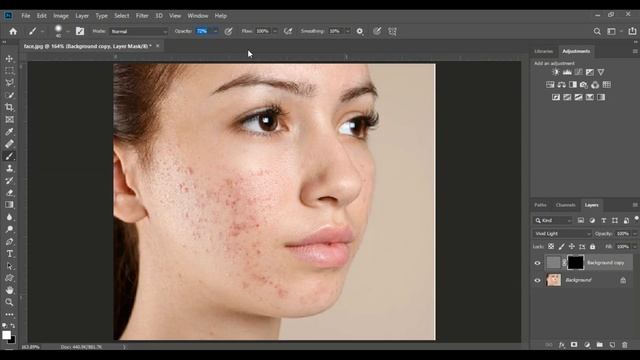Select the Hand tool

(x=9, y=290)
